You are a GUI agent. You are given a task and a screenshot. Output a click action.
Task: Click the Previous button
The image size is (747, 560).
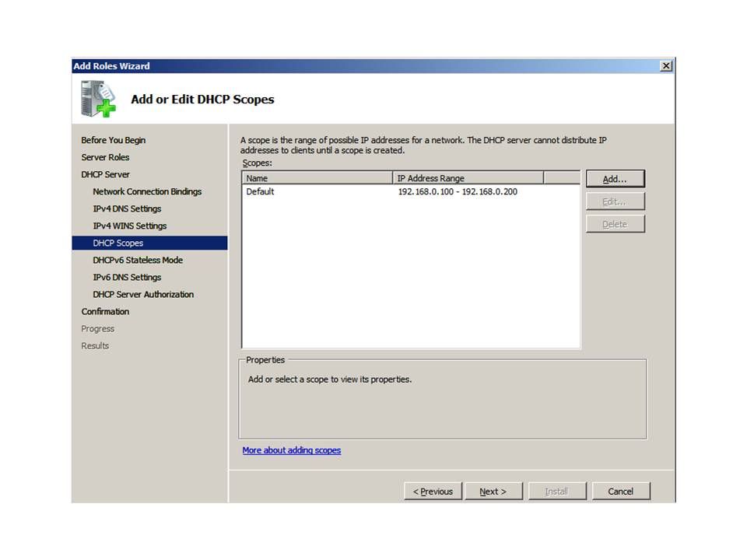point(433,491)
